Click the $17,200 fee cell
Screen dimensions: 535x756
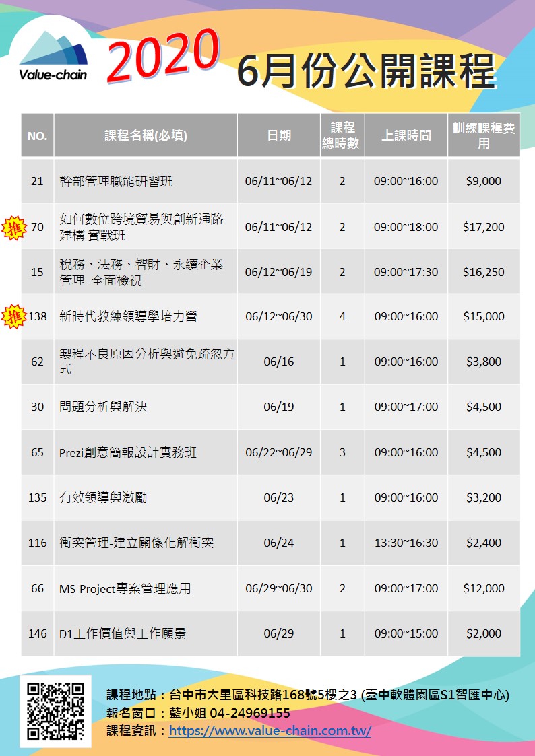(483, 227)
